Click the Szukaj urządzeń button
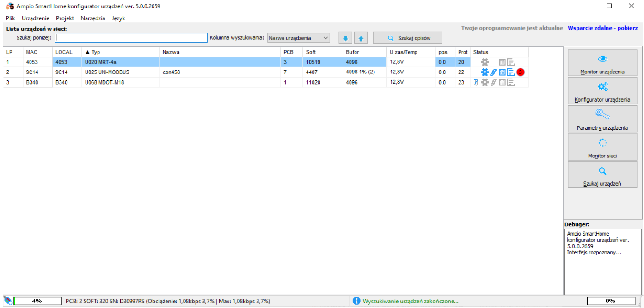The width and height of the screenshot is (644, 308). (x=602, y=175)
